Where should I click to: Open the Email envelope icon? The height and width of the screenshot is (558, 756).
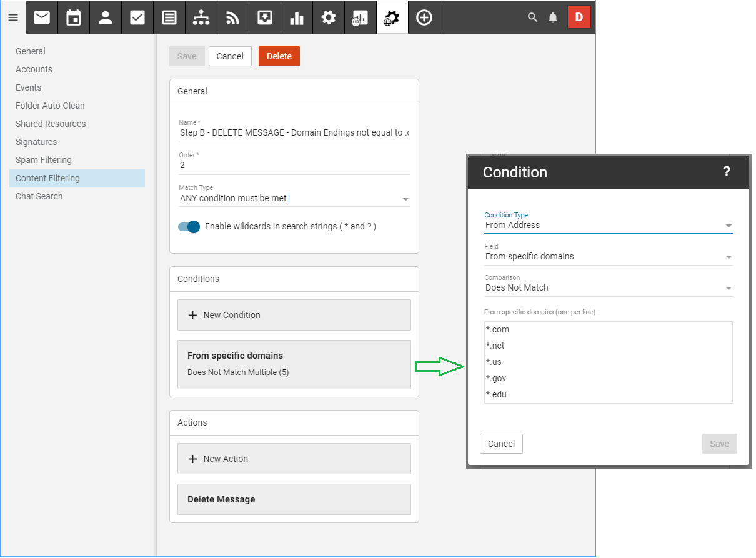click(42, 17)
